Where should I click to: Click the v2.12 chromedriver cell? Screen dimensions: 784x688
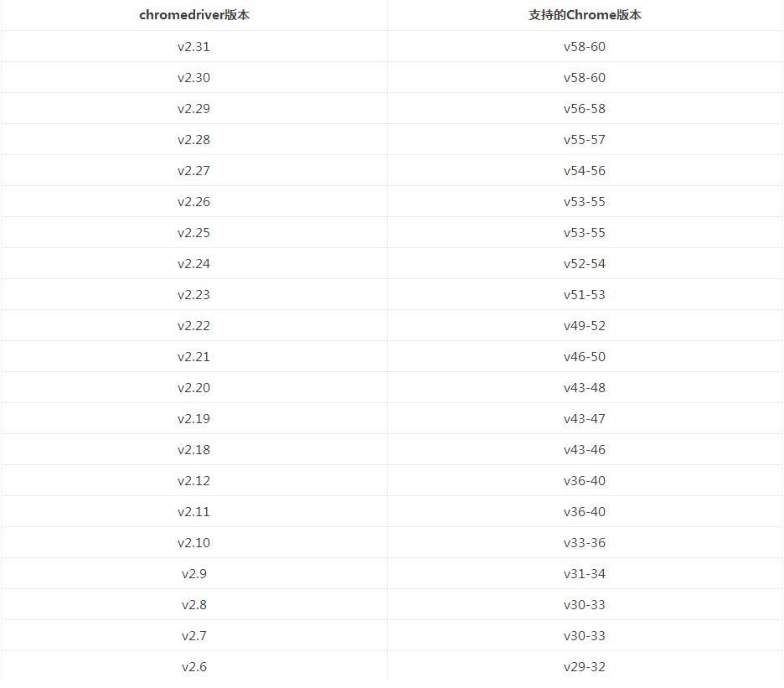click(193, 481)
